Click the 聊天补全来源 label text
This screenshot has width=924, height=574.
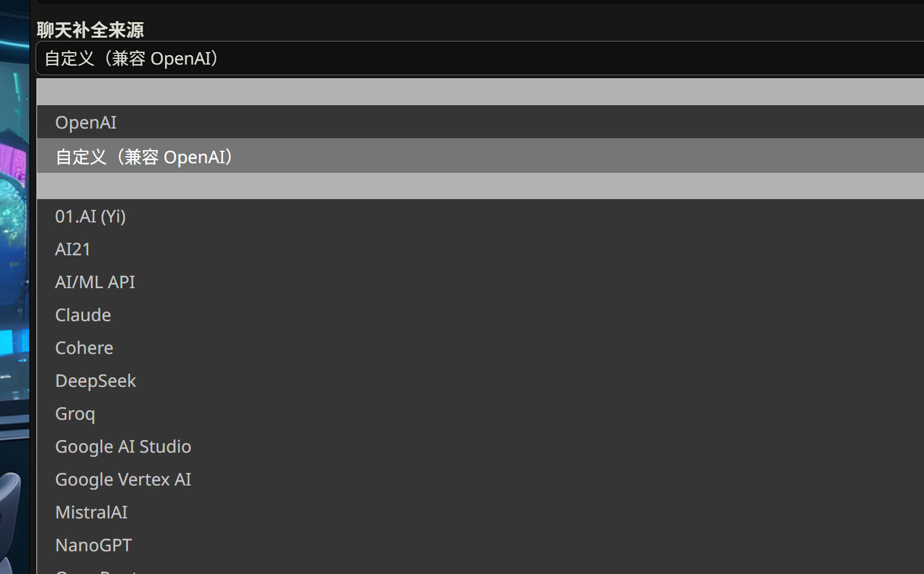tap(90, 30)
